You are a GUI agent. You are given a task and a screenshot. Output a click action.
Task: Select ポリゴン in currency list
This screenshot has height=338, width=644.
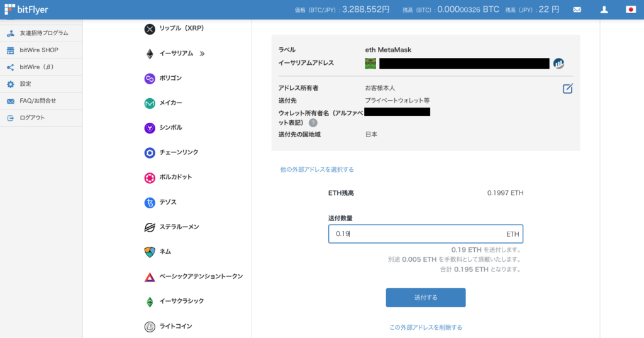170,77
